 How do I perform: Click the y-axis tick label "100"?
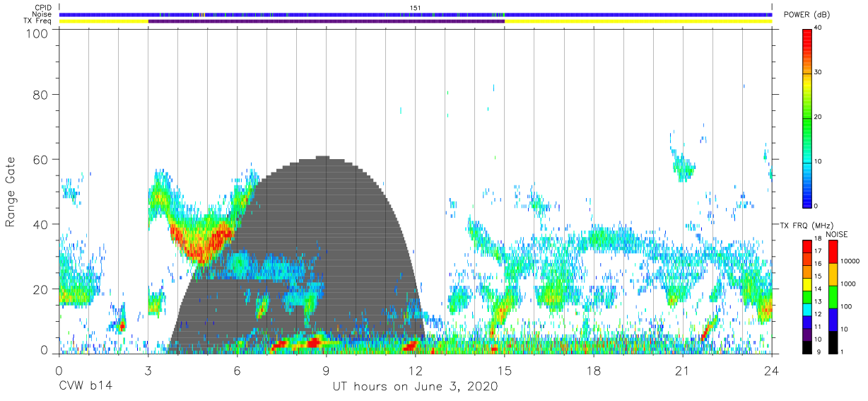37,33
